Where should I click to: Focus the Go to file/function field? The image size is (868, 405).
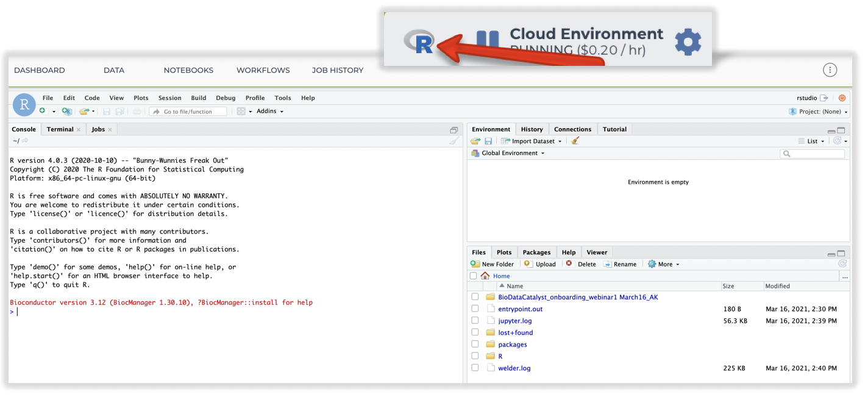coord(188,112)
